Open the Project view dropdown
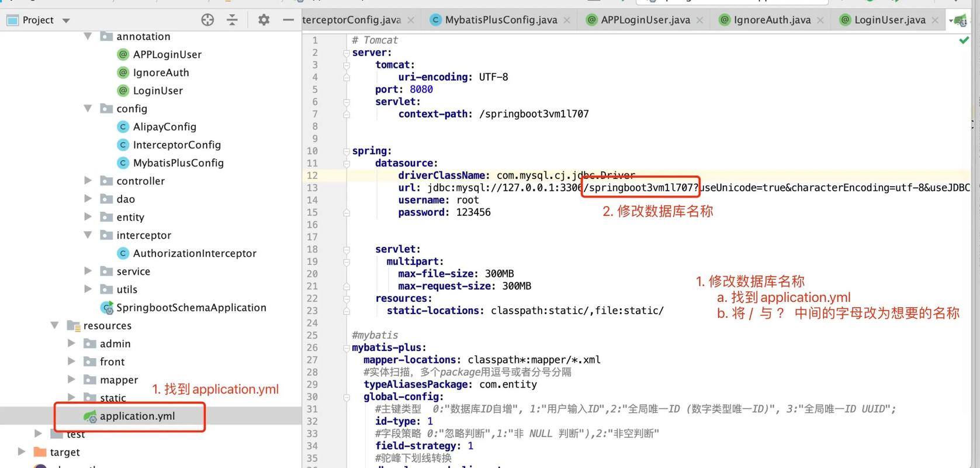980x468 pixels. coord(66,20)
